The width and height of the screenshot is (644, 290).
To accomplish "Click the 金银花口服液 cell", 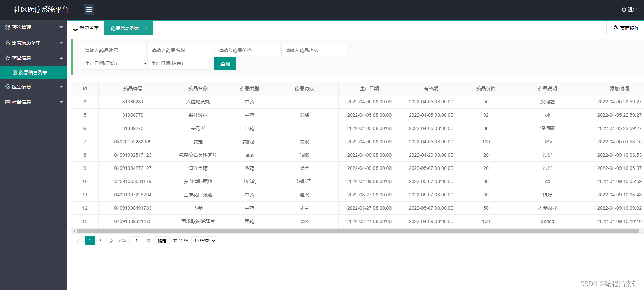I will pyautogui.click(x=198, y=195).
